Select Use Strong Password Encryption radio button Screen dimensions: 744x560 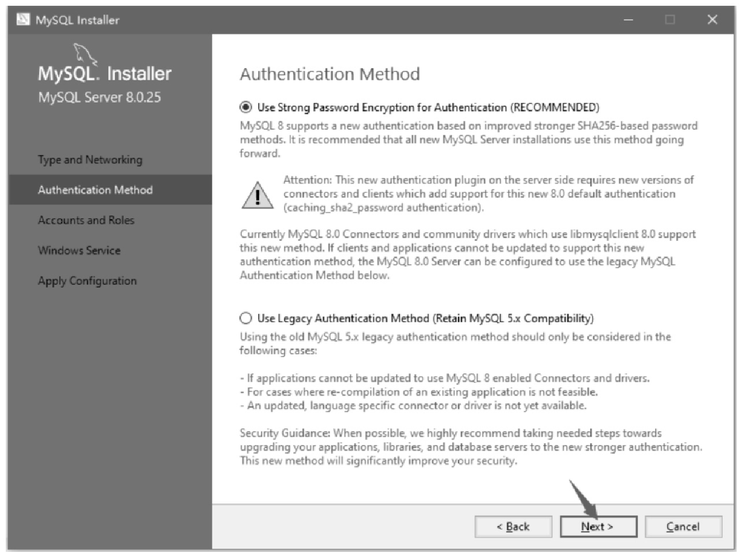pyautogui.click(x=246, y=107)
